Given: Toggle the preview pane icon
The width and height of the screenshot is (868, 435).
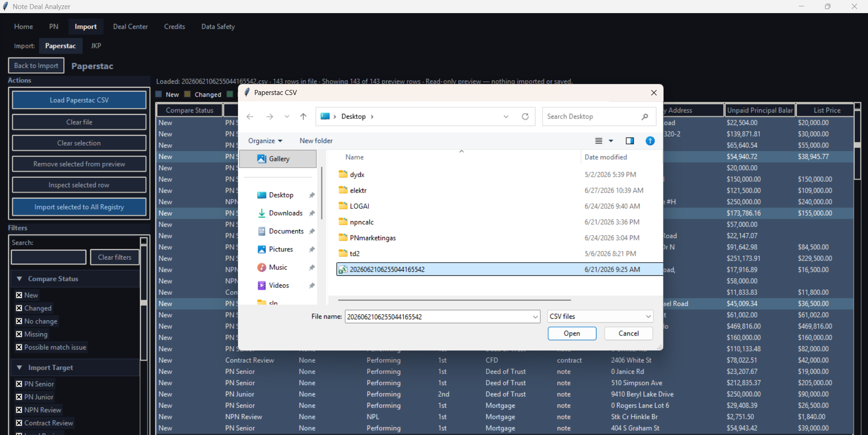Looking at the screenshot, I should [x=630, y=141].
